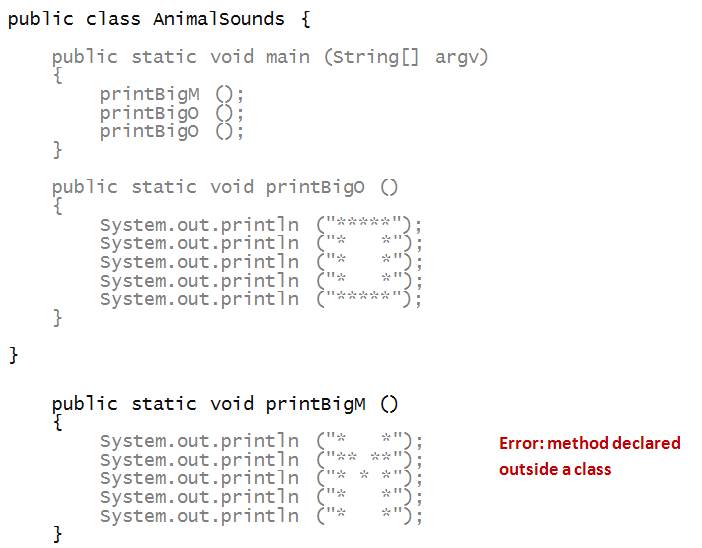702x548 pixels.
Task: Click the main method name
Action: click(x=287, y=57)
